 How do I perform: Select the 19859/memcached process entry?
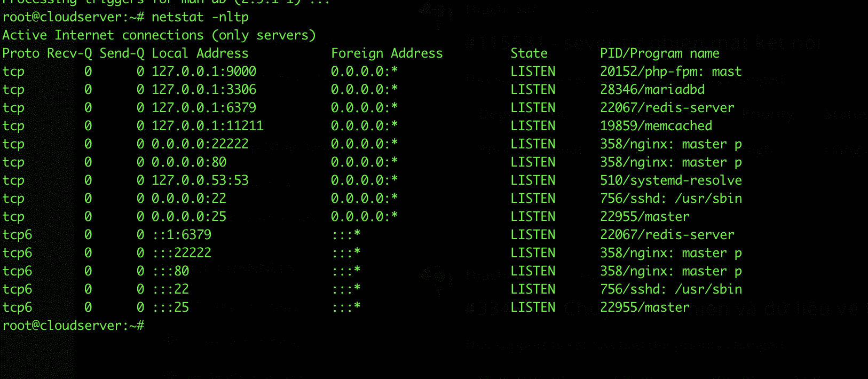[656, 126]
